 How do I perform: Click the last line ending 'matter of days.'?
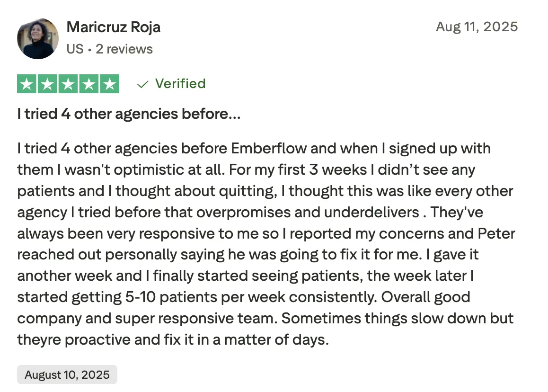tap(173, 339)
